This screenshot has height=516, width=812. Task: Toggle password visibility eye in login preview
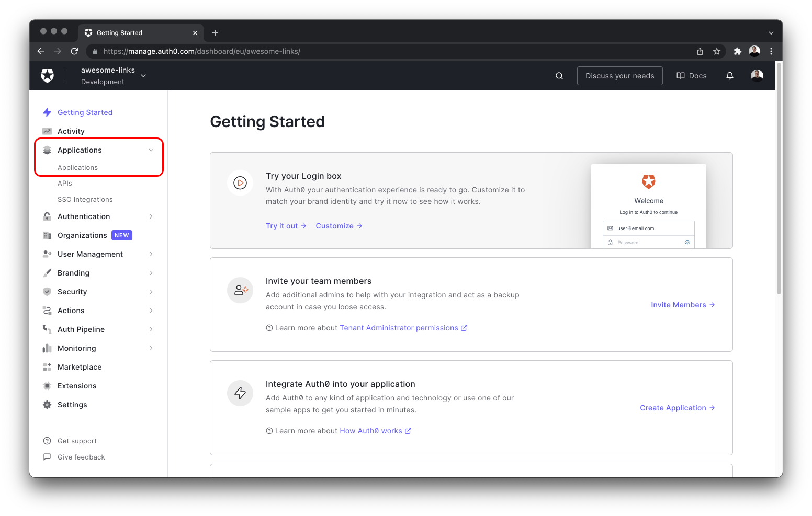click(x=687, y=242)
